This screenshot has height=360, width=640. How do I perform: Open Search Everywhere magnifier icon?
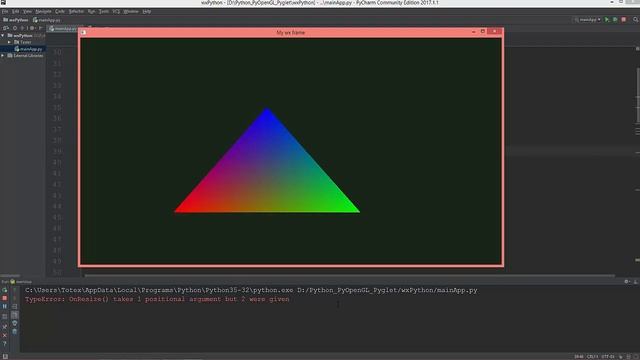(636, 20)
